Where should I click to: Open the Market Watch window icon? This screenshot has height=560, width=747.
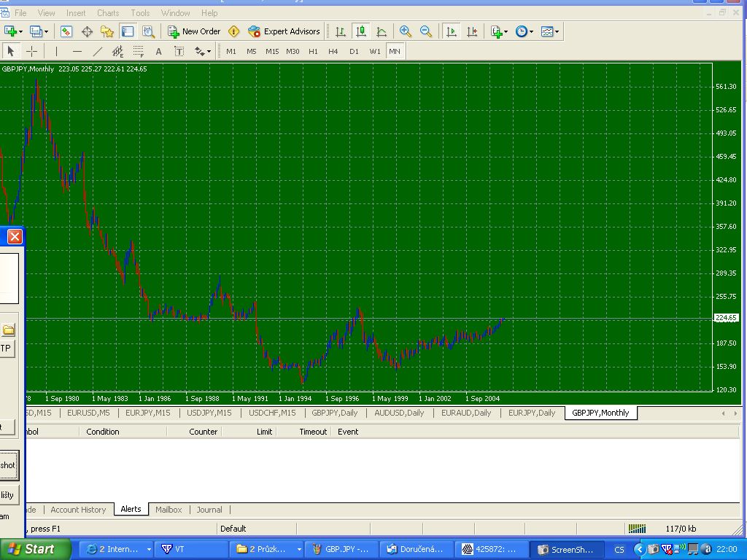point(66,31)
